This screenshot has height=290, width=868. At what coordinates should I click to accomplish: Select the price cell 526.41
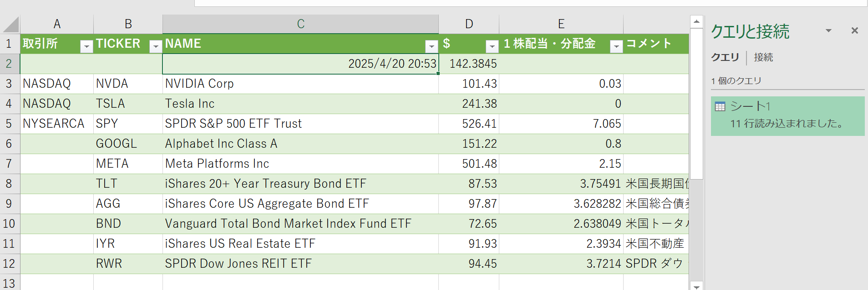click(469, 124)
